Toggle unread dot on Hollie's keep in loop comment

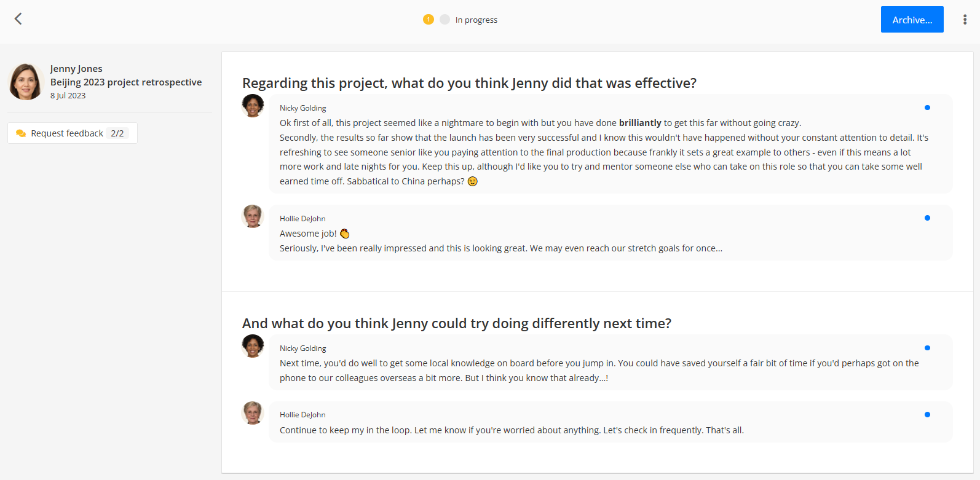click(x=927, y=414)
